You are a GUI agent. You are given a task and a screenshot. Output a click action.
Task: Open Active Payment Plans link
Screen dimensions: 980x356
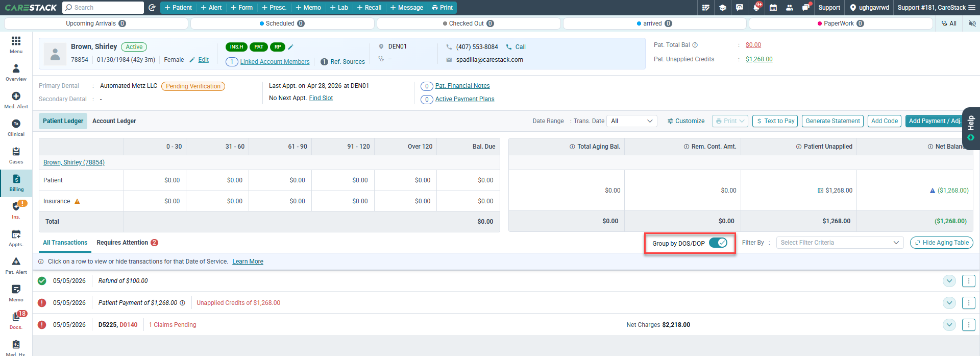point(464,99)
